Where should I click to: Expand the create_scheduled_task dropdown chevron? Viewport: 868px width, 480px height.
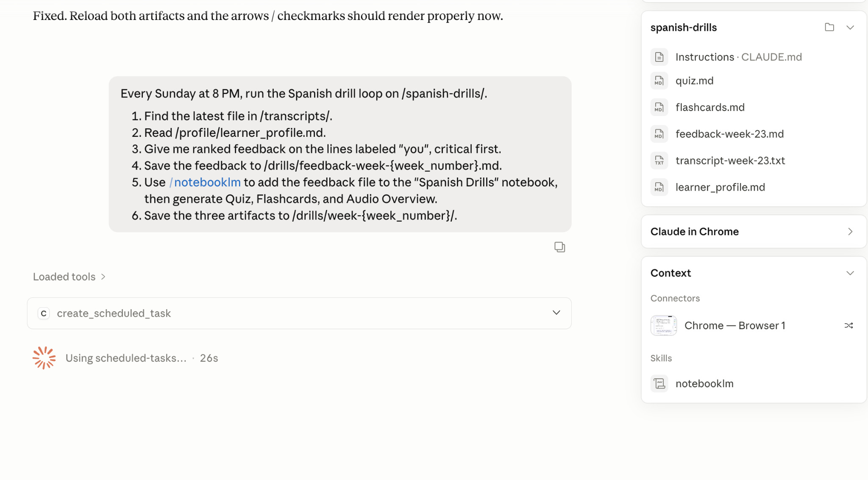click(x=556, y=313)
